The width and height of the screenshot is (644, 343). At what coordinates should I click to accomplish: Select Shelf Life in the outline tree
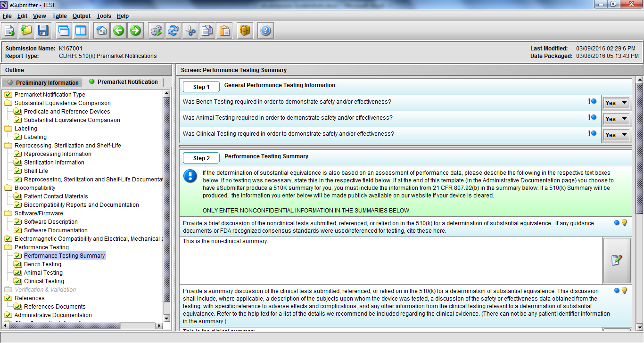point(36,171)
